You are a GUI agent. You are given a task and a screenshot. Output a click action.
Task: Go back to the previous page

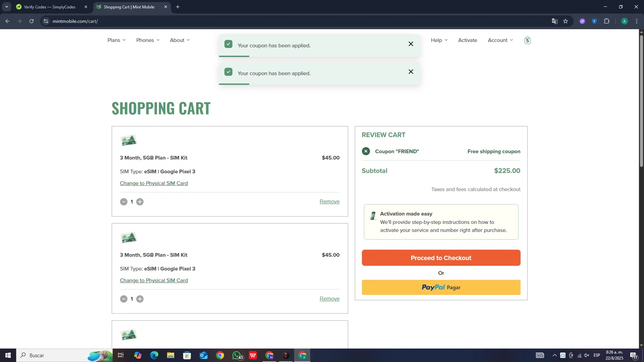7,21
